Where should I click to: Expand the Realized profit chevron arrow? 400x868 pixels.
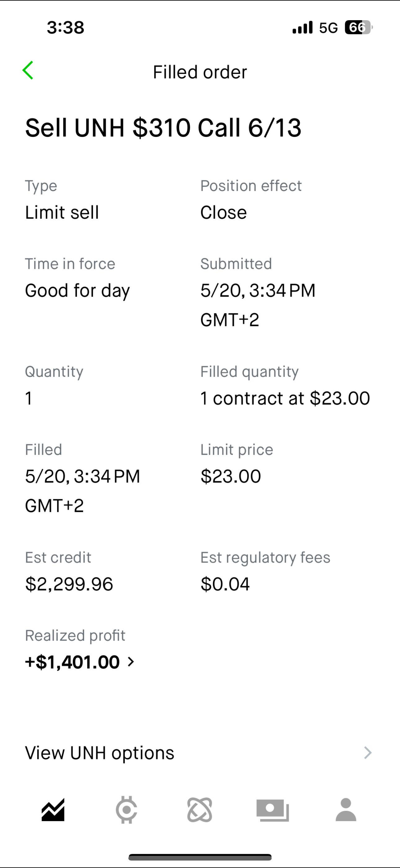pos(131,662)
